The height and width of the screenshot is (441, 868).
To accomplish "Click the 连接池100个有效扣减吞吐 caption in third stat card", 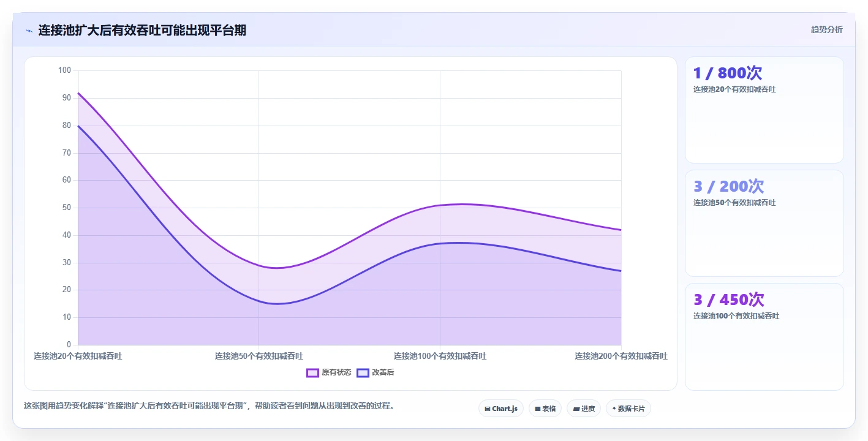I will [736, 316].
